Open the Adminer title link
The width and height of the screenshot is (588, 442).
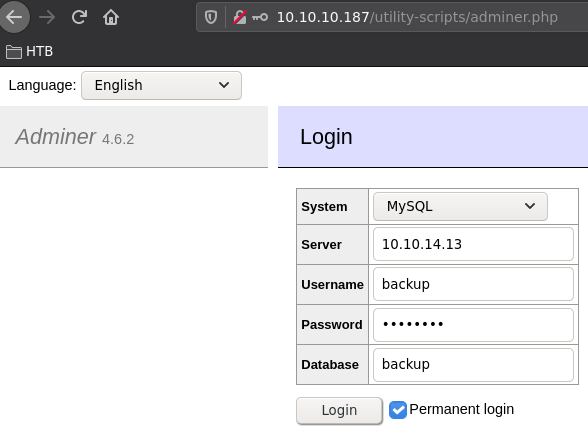[x=56, y=136]
